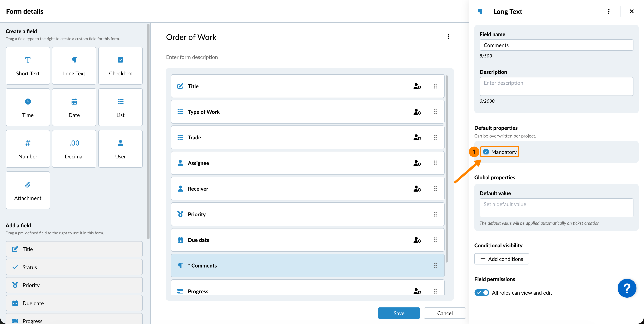Toggle All roles can view and edit
Image resolution: width=644 pixels, height=324 pixels.
point(481,293)
